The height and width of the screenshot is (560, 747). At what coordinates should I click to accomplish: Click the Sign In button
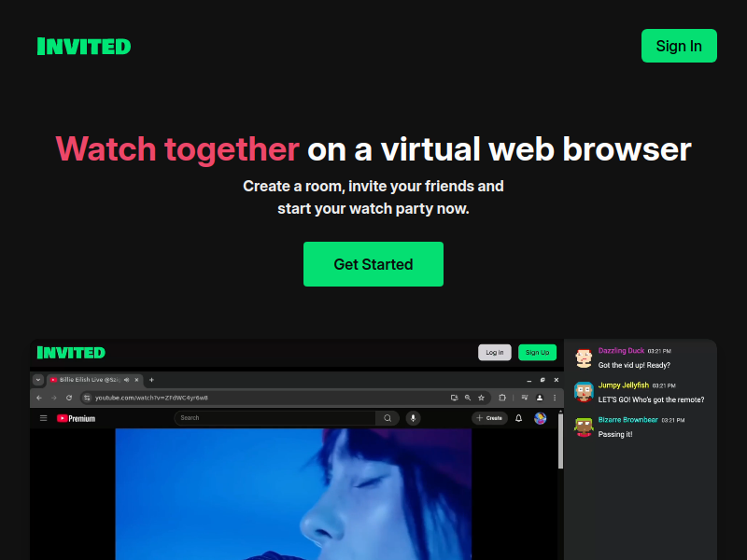pyautogui.click(x=679, y=46)
